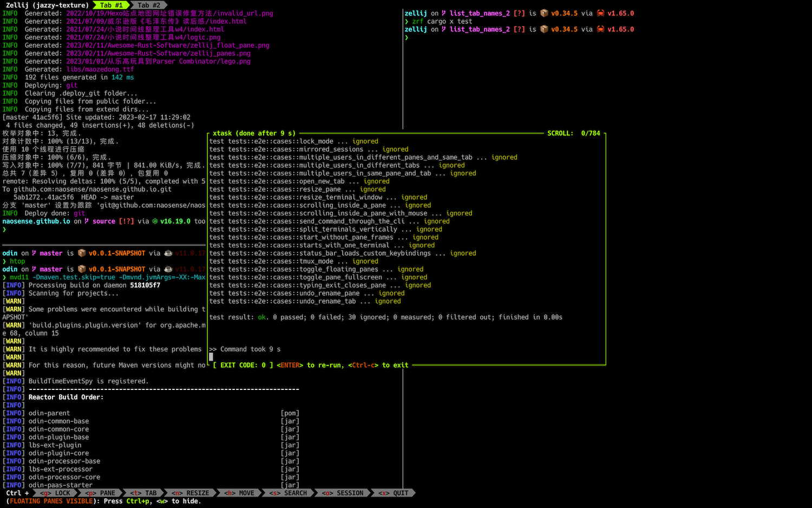Screen dimensions: 812x508
Task: Click the empty prompt in the top-right pane
Action: click(x=407, y=38)
